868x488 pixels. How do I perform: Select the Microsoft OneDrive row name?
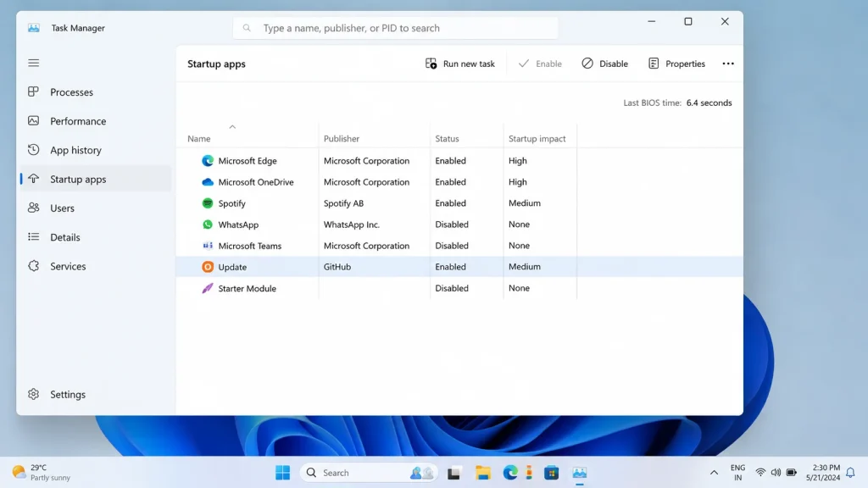coord(256,182)
